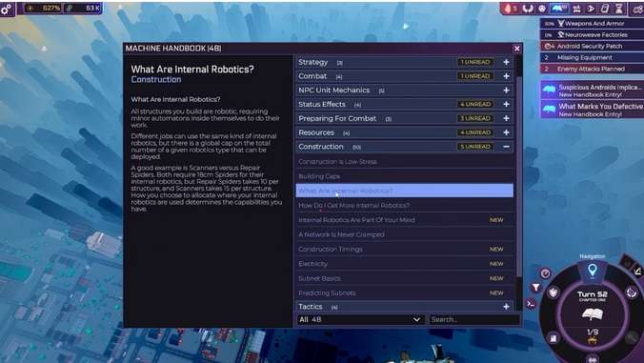Open the Building Caps entry
The width and height of the screenshot is (644, 363).
pyautogui.click(x=404, y=176)
